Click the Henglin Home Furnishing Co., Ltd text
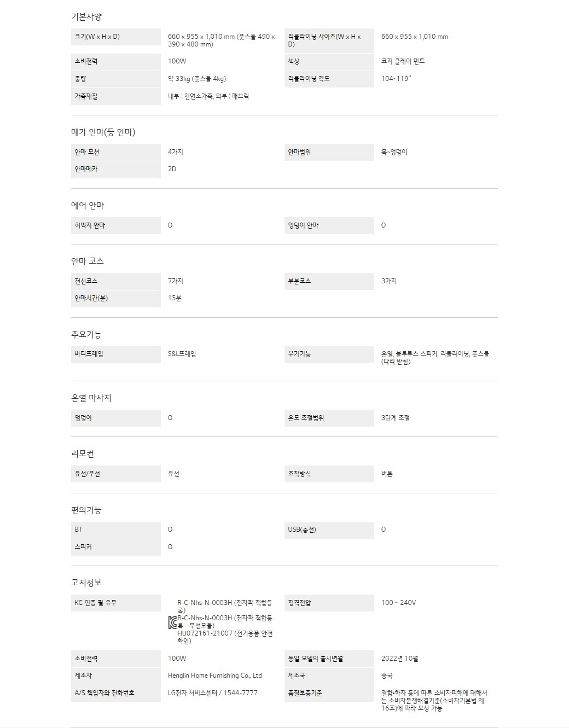The width and height of the screenshot is (569, 728). [214, 675]
